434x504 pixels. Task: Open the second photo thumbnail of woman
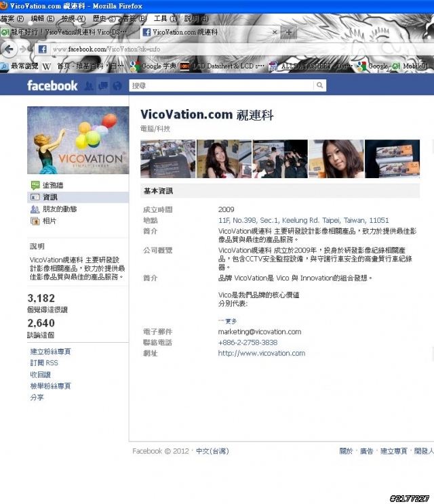point(224,159)
